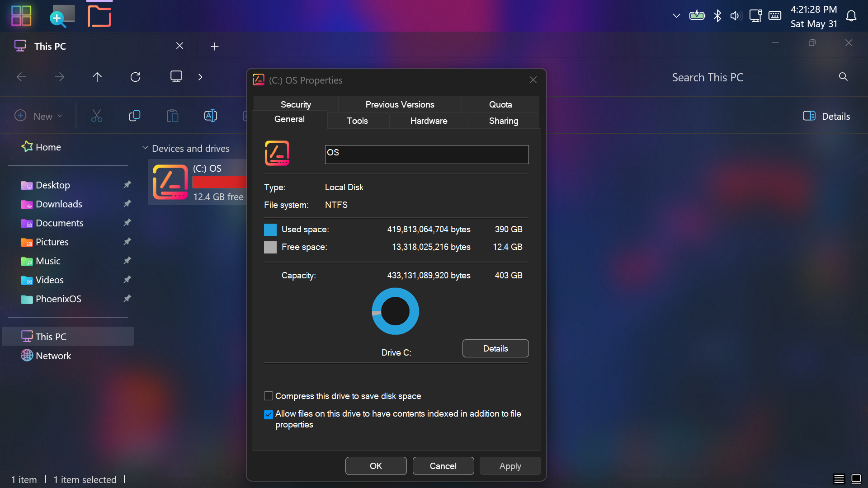The image size is (868, 488).
Task: Expand the system tray overflow chevron
Action: pyautogui.click(x=676, y=16)
